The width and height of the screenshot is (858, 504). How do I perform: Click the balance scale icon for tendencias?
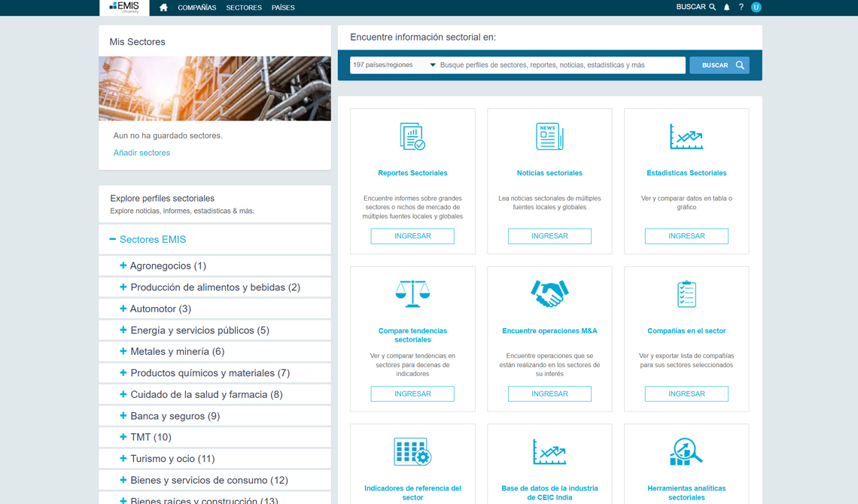click(412, 293)
